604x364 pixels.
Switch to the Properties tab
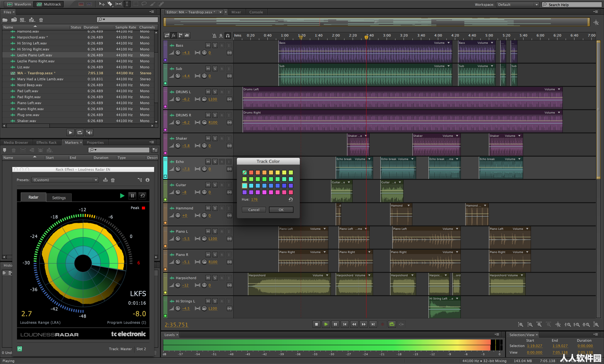pos(95,142)
